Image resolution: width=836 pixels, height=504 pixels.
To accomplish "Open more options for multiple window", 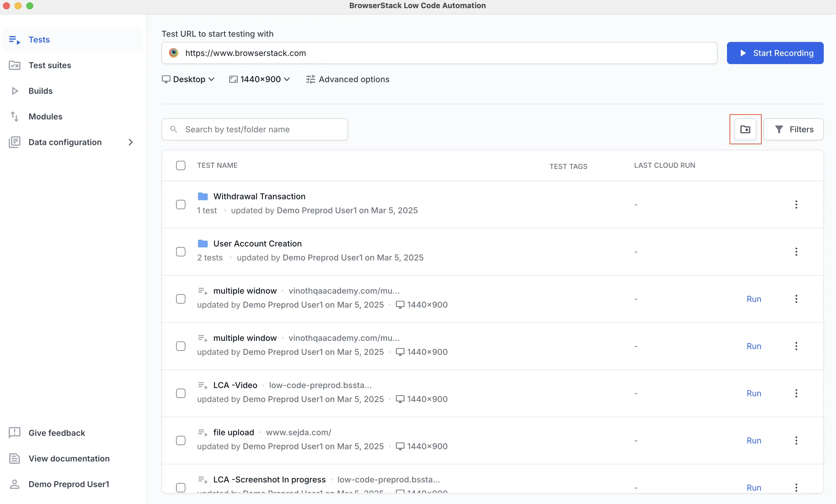I will 796,346.
